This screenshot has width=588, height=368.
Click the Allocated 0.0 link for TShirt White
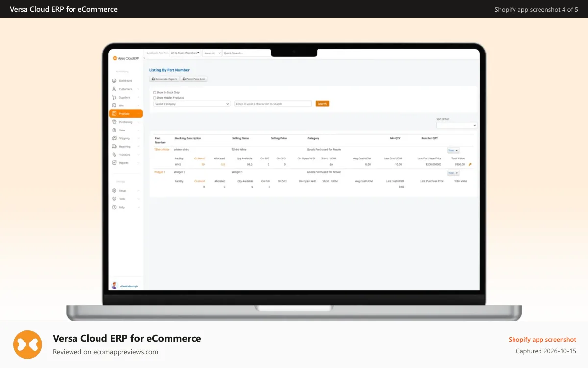(x=223, y=164)
